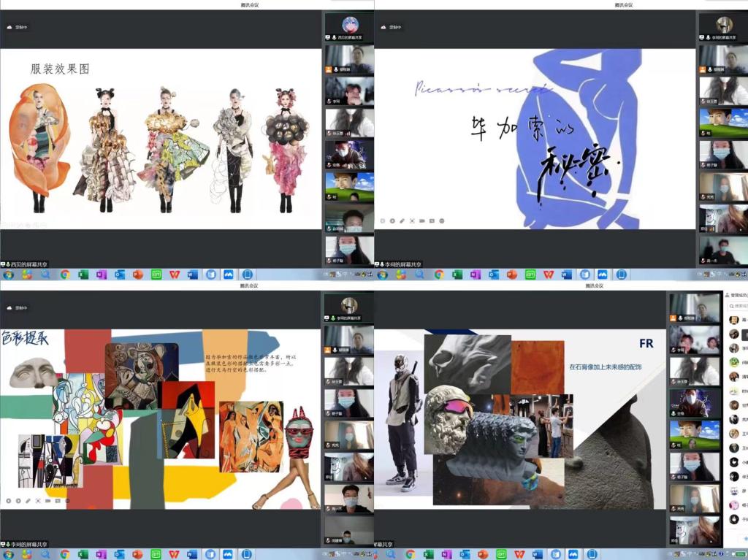
Task: Click the 李珂的屏幕共享 label below 毕加索的秘密 slide
Action: (398, 264)
